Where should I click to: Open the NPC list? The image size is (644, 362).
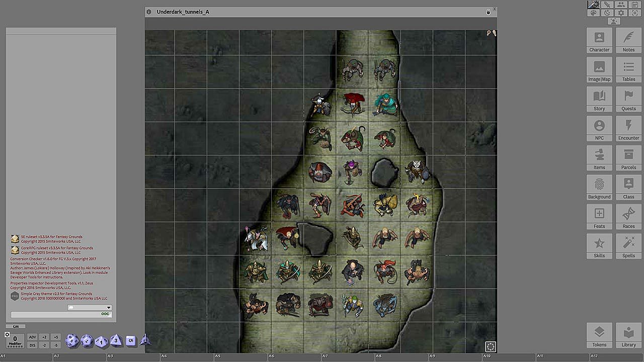[x=599, y=129]
